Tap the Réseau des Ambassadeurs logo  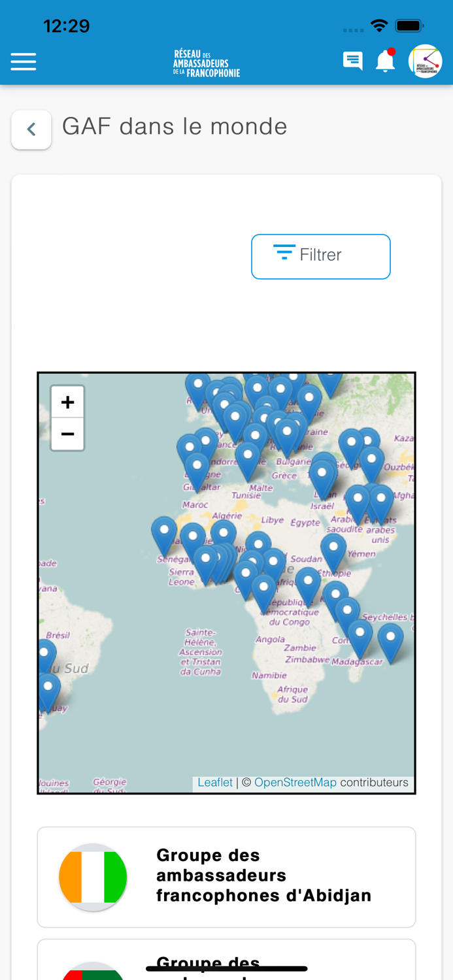tap(207, 63)
